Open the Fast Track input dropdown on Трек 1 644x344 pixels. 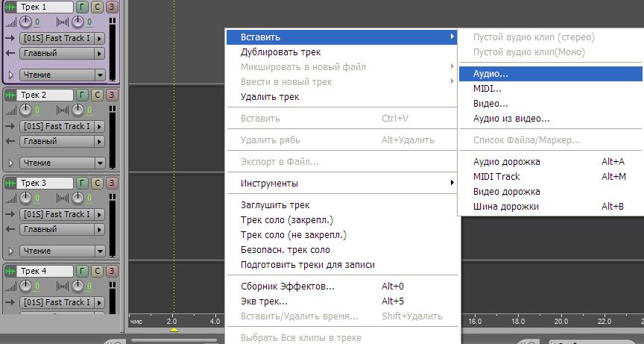[x=62, y=38]
